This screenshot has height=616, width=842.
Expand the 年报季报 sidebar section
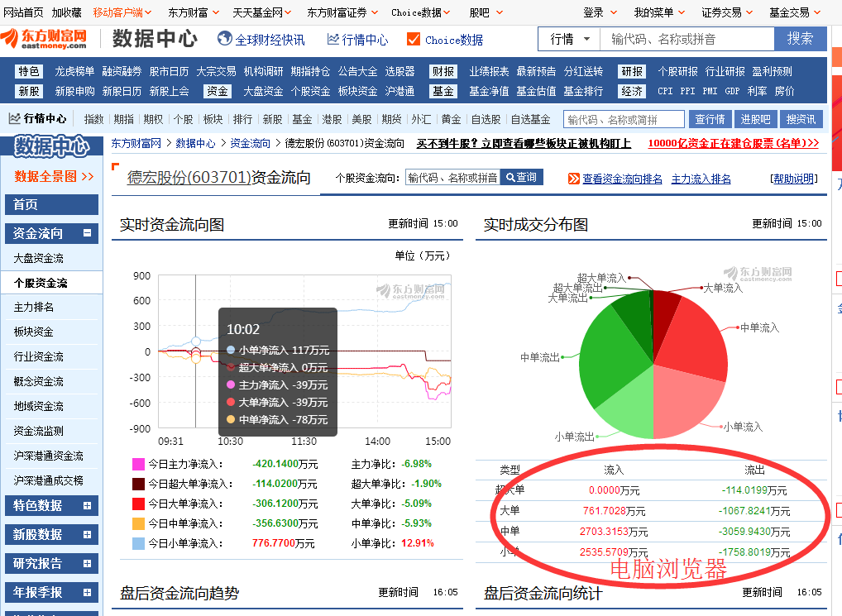tap(87, 592)
